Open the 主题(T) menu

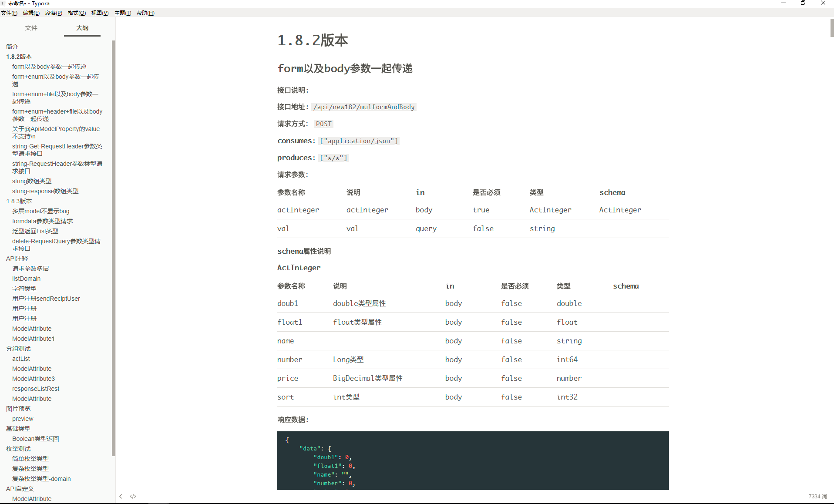coord(123,13)
